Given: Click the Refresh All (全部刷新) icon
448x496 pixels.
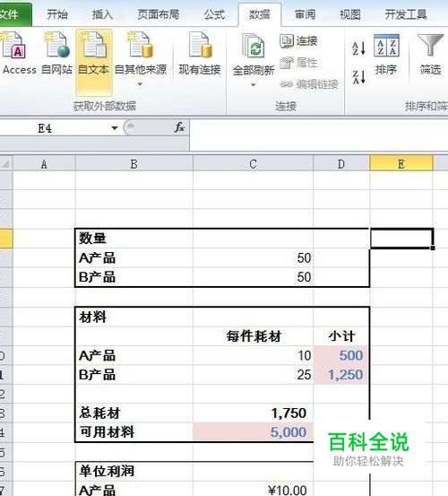Looking at the screenshot, I should click(x=254, y=46).
